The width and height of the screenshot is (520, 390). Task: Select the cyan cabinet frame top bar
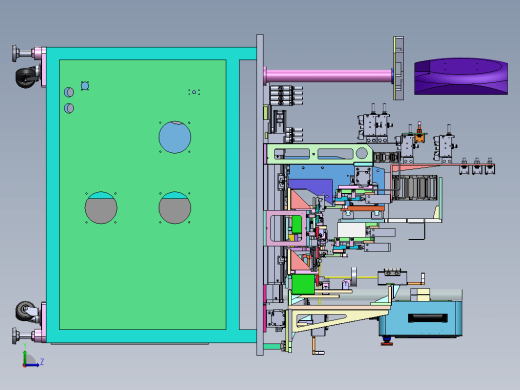(x=152, y=53)
